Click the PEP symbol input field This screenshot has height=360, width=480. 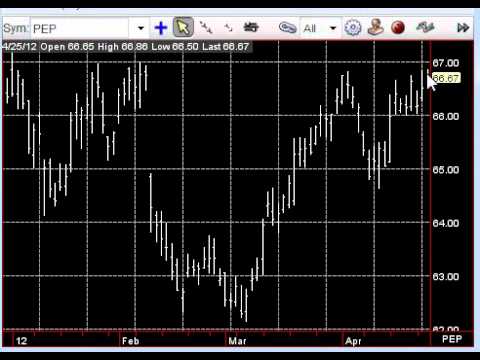[x=79, y=29]
